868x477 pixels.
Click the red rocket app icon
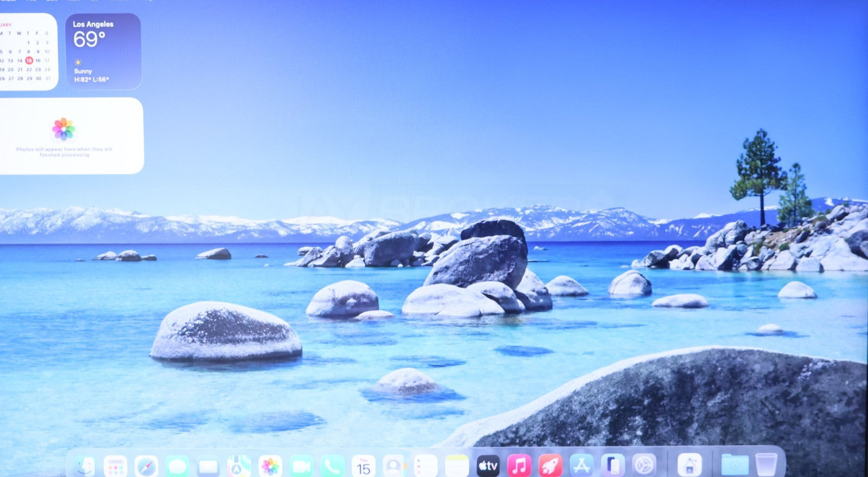click(x=550, y=466)
